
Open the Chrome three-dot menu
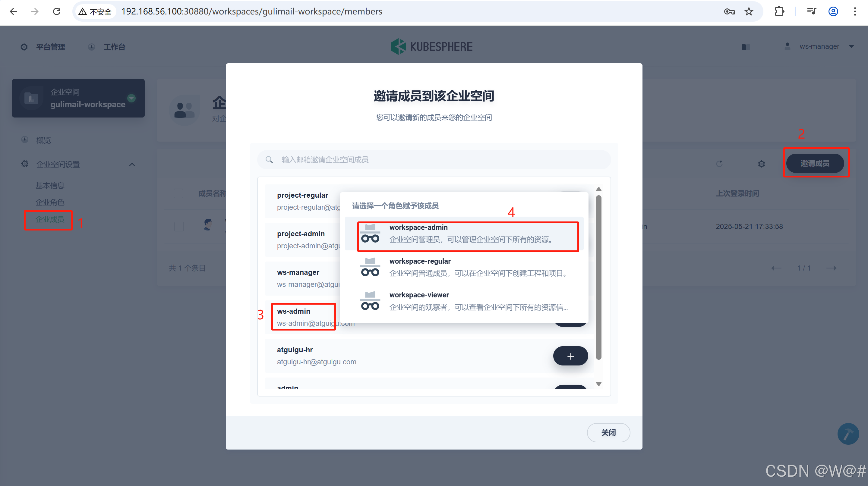tap(855, 12)
